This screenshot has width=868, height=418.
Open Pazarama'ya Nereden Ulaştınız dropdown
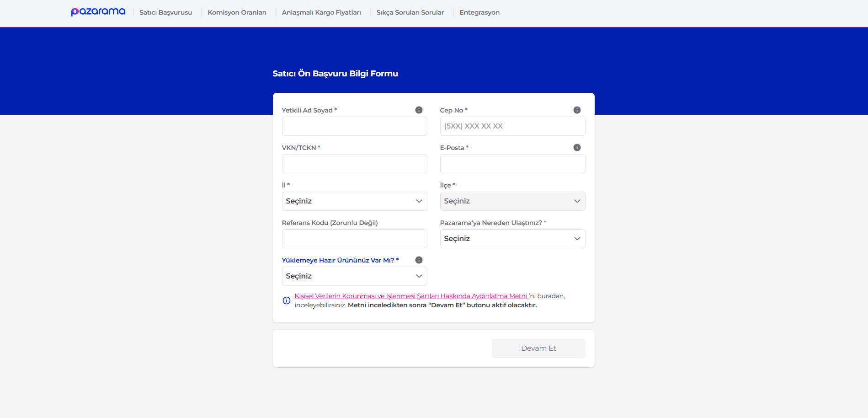[512, 239]
